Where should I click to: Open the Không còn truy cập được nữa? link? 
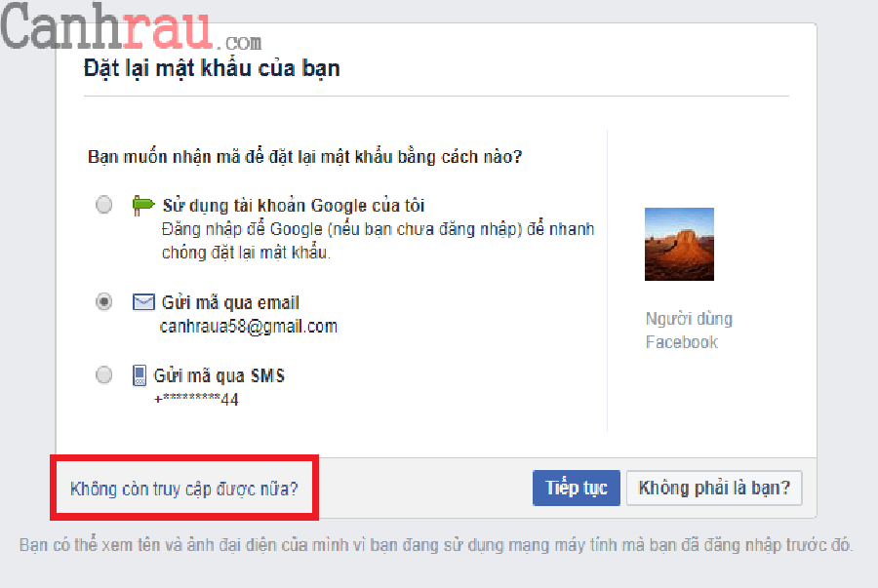coord(184,489)
